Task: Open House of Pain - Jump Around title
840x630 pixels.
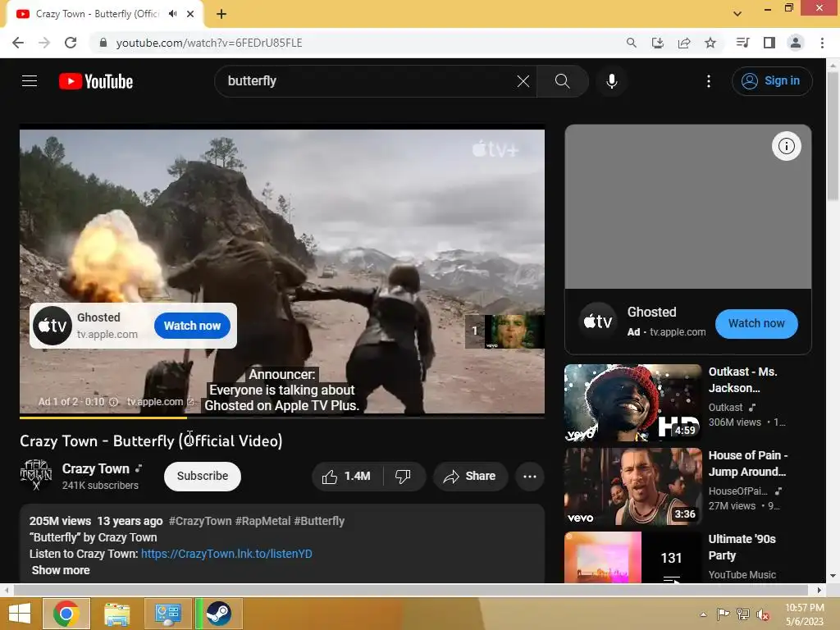Action: [748, 463]
